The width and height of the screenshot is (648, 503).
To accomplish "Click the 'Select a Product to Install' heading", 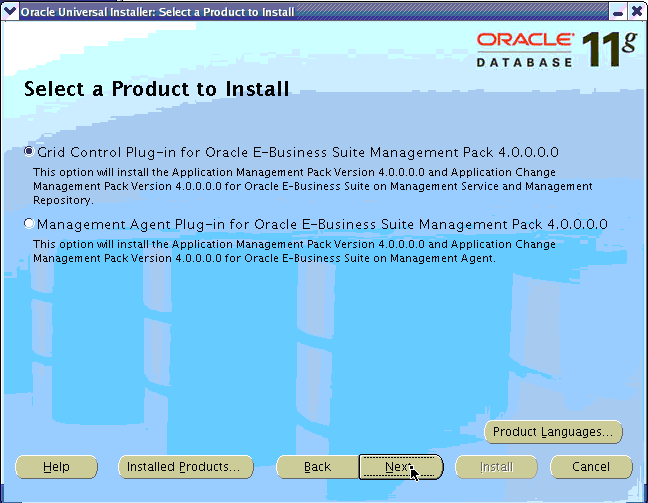I will click(157, 89).
